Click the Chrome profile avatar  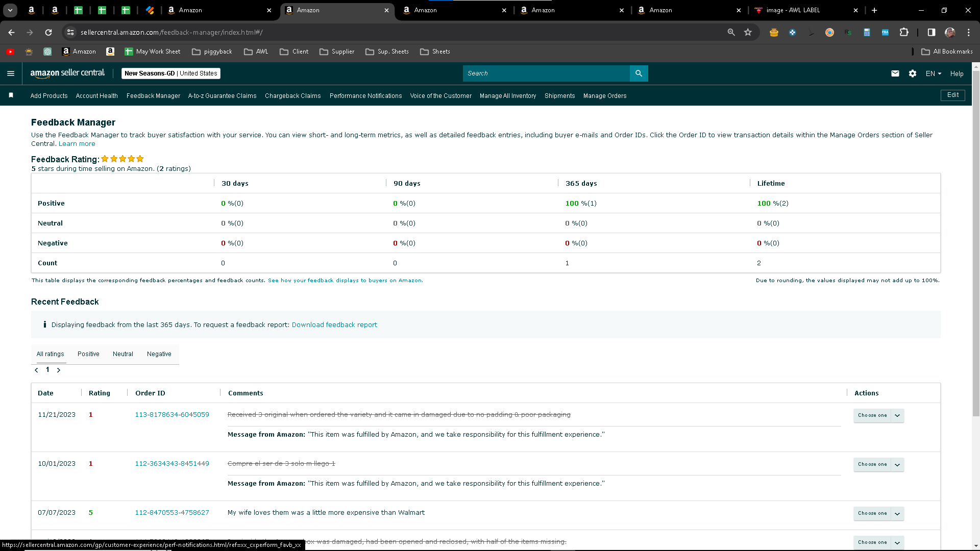(950, 32)
